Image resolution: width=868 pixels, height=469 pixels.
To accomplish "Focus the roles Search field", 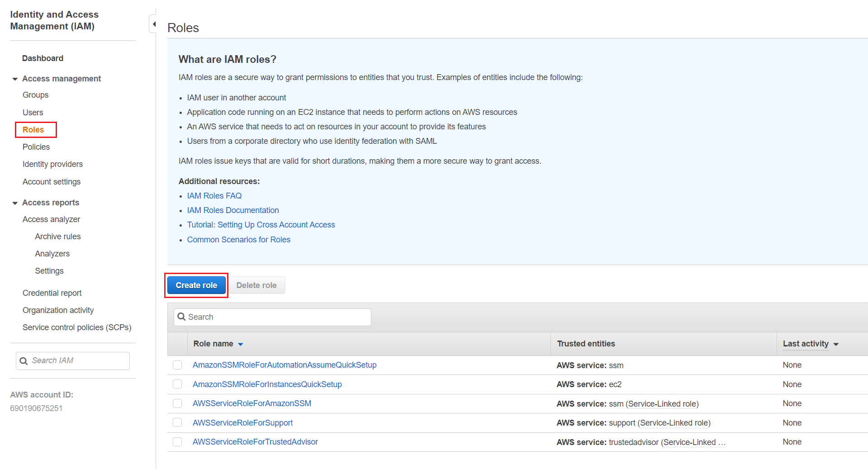I will (276, 317).
